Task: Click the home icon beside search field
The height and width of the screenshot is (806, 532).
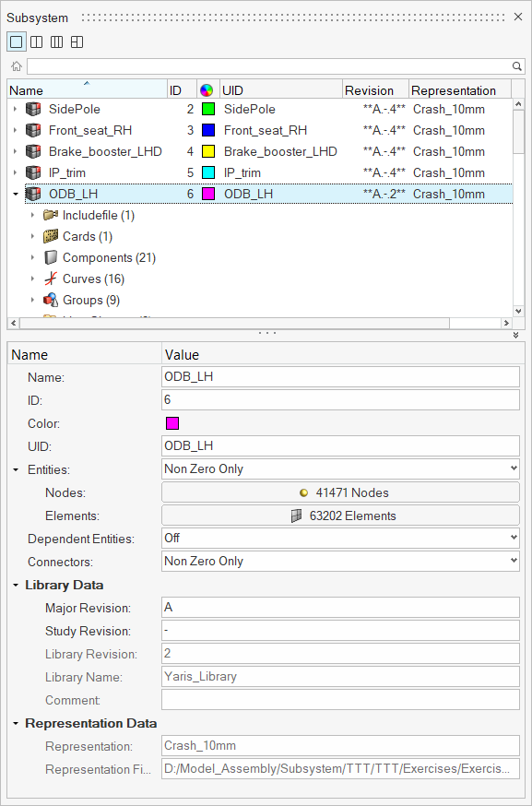Action: (x=17, y=66)
